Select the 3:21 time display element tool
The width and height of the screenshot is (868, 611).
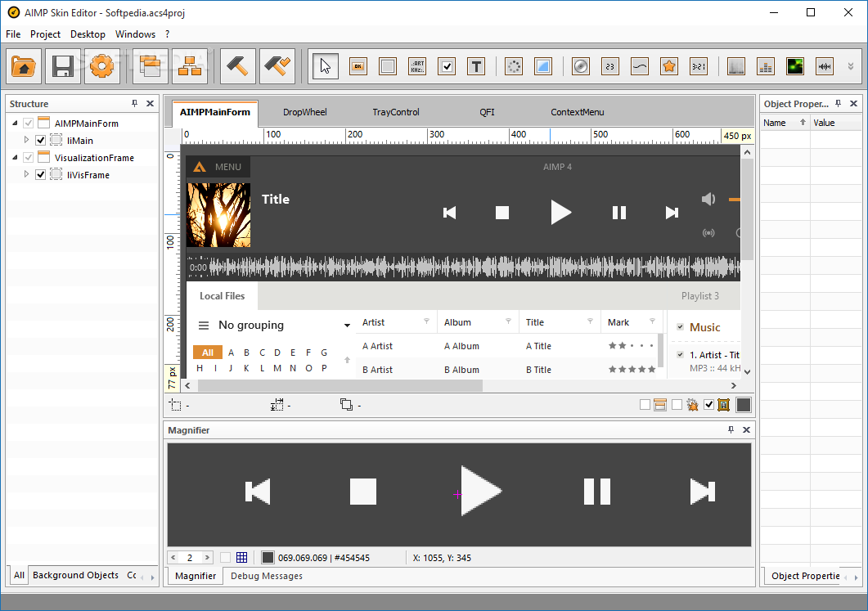pos(699,67)
